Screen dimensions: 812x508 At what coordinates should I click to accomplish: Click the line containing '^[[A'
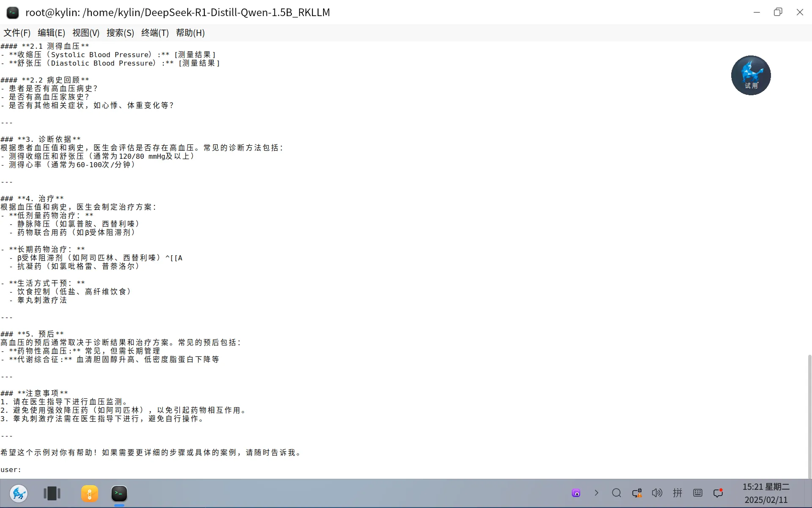(96, 258)
